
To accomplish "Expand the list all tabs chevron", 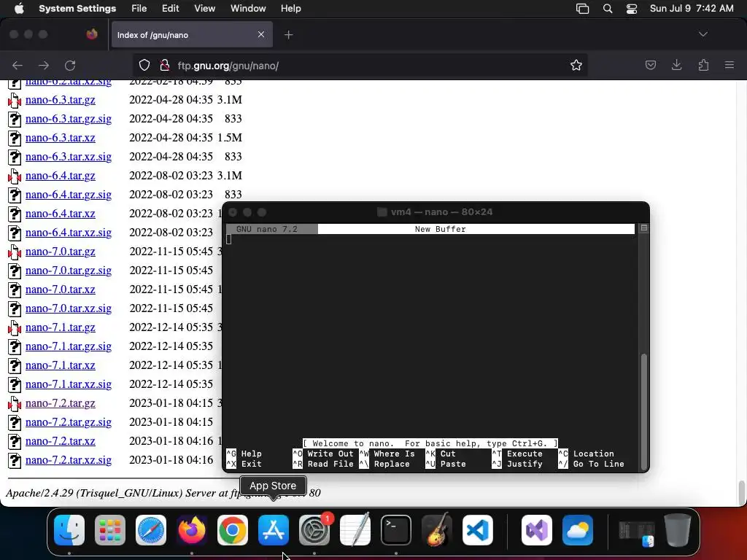I will pyautogui.click(x=703, y=34).
